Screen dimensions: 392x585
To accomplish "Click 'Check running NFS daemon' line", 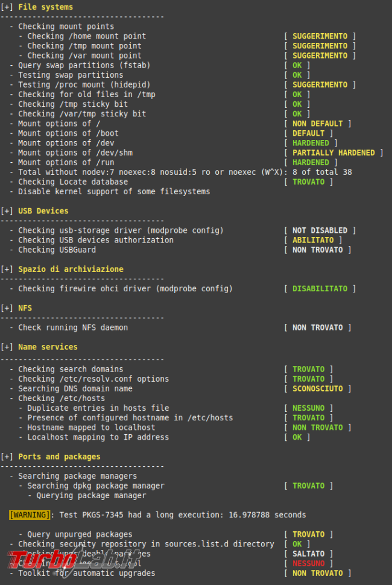I will (x=73, y=327).
